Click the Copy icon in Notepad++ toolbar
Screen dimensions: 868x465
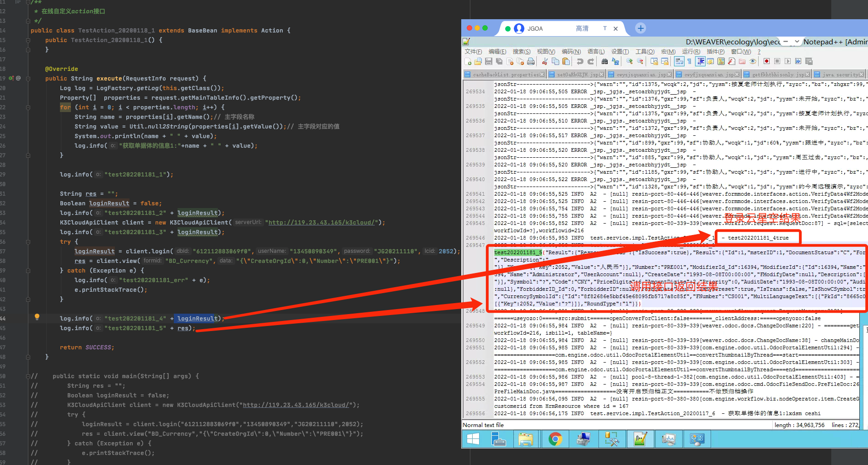coord(555,61)
